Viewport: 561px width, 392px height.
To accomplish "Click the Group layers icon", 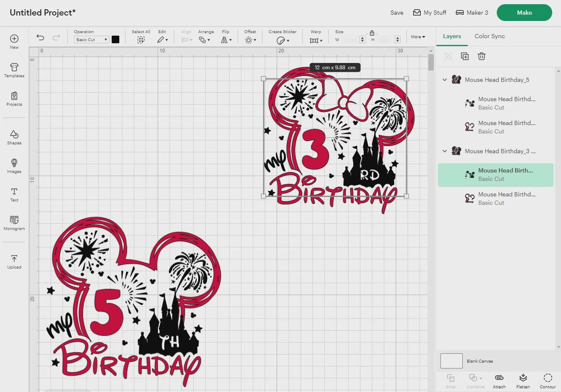I will [448, 56].
